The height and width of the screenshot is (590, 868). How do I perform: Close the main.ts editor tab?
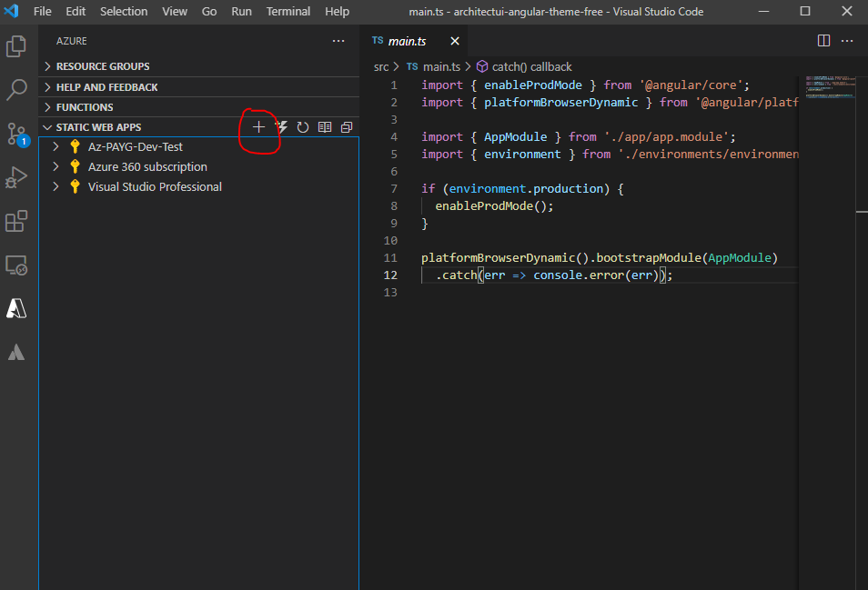pyautogui.click(x=455, y=41)
